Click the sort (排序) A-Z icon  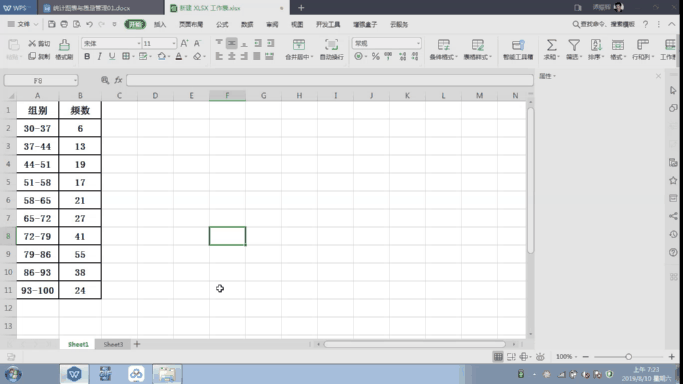(x=596, y=45)
